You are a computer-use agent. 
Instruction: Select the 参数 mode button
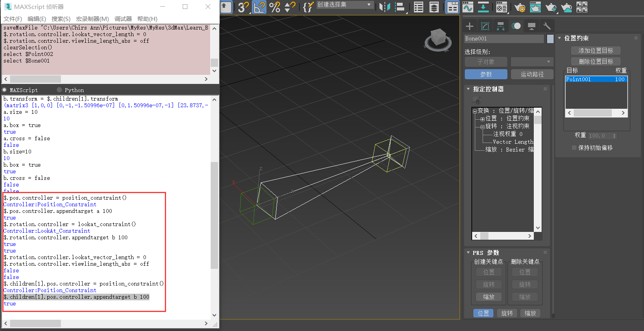pyautogui.click(x=486, y=74)
